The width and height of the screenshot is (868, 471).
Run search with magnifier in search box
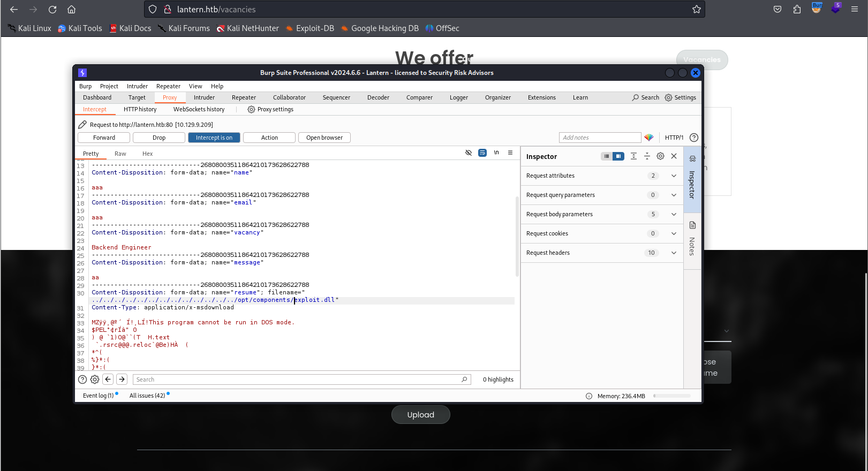tap(464, 379)
